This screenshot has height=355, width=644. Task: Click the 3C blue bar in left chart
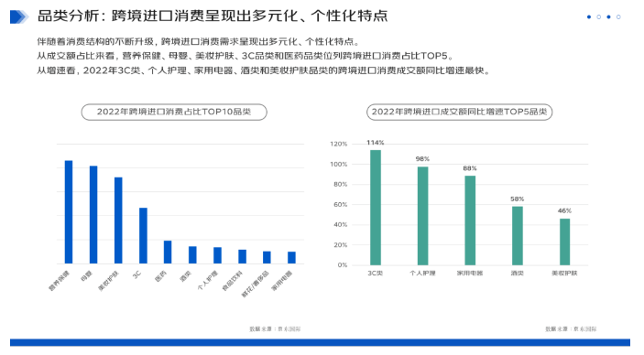click(143, 235)
